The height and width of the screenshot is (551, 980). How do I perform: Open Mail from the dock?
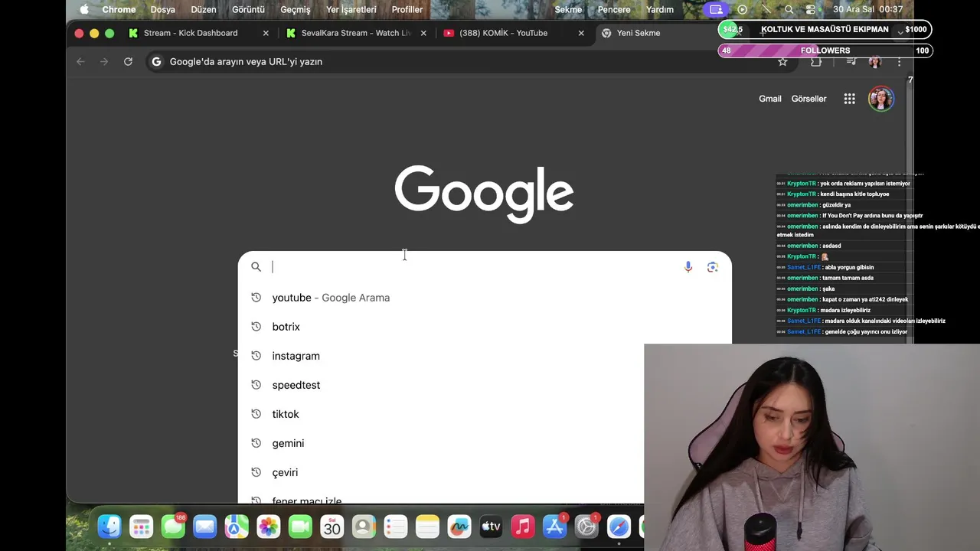[204, 527]
